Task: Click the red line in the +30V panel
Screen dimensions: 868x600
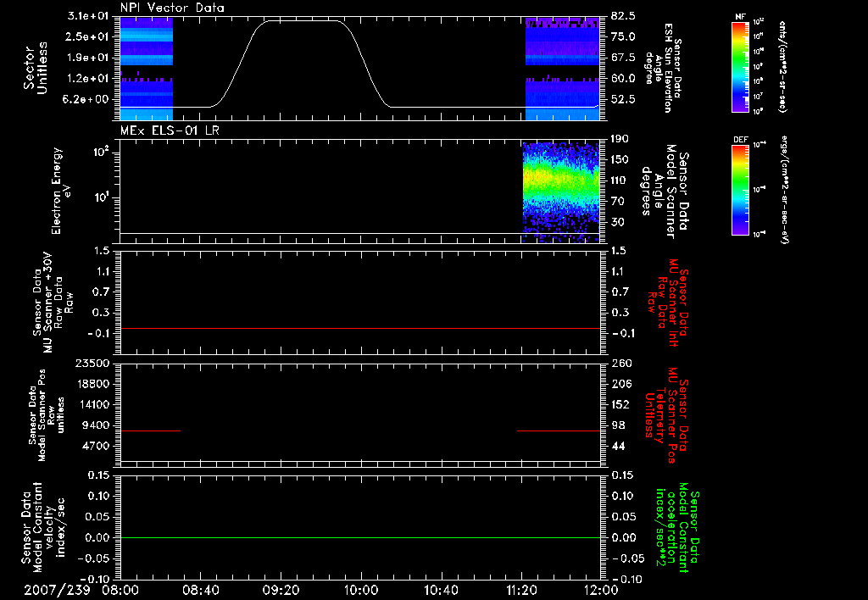Action: pyautogui.click(x=359, y=329)
